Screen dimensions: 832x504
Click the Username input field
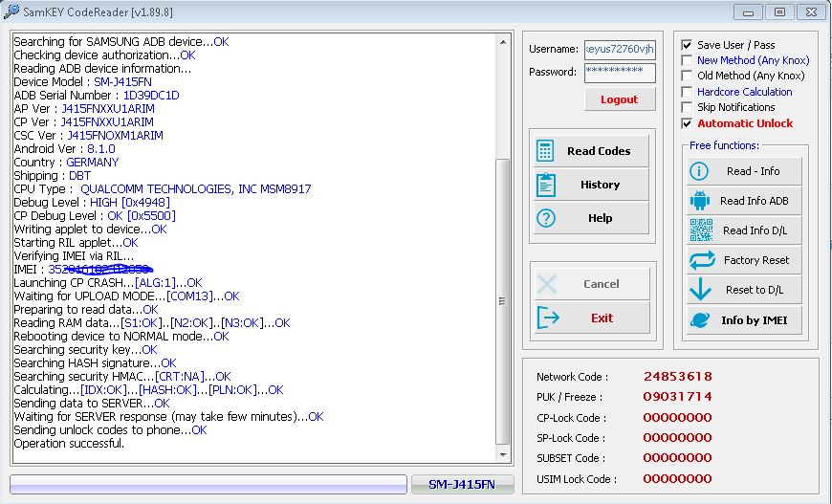pyautogui.click(x=620, y=50)
